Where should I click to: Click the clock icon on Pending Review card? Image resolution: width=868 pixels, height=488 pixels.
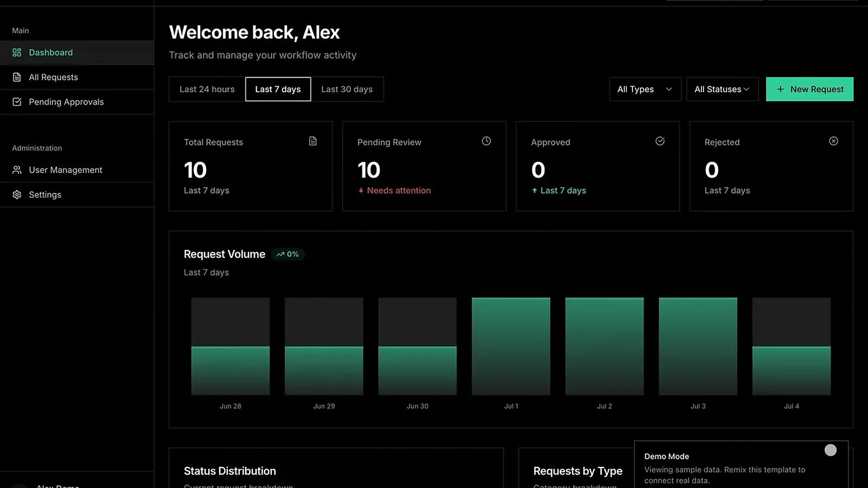click(487, 141)
